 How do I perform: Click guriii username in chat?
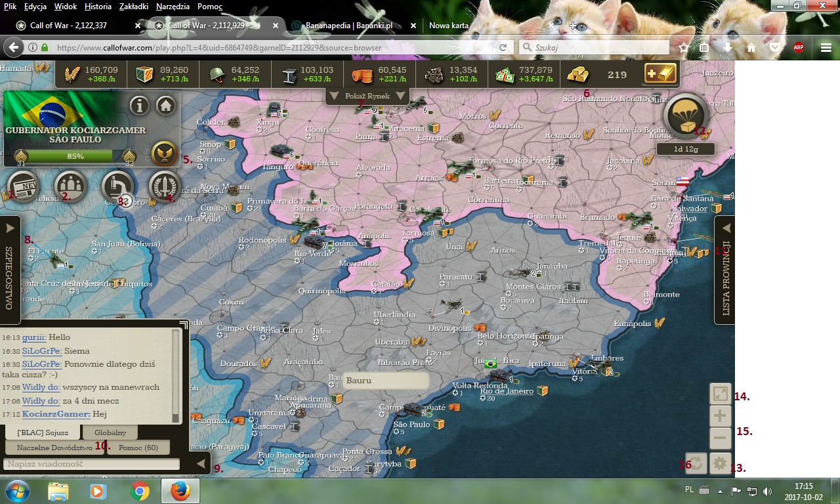click(x=33, y=337)
